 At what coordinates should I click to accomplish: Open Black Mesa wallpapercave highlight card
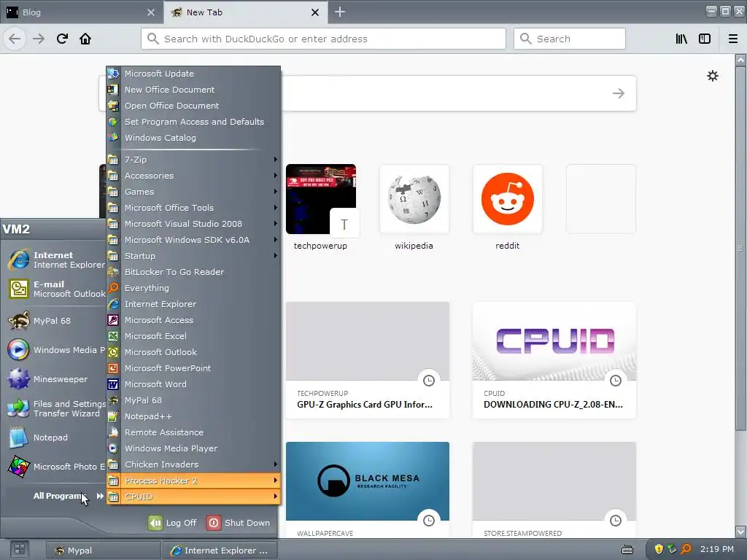click(368, 489)
